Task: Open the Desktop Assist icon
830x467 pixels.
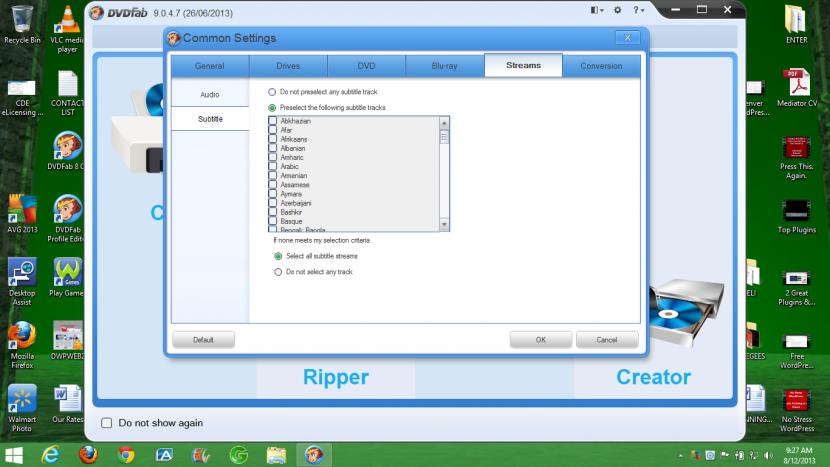Action: coord(22,282)
